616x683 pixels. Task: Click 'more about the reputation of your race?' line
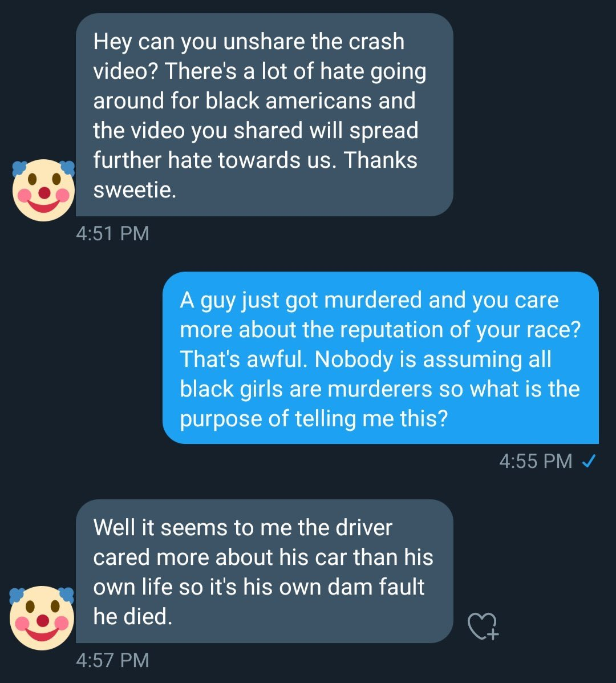(380, 330)
